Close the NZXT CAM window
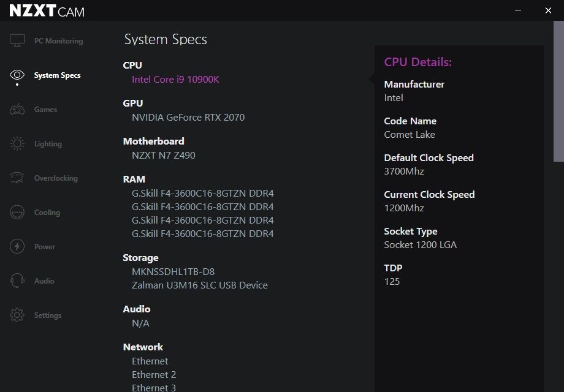This screenshot has height=392, width=564. [548, 10]
